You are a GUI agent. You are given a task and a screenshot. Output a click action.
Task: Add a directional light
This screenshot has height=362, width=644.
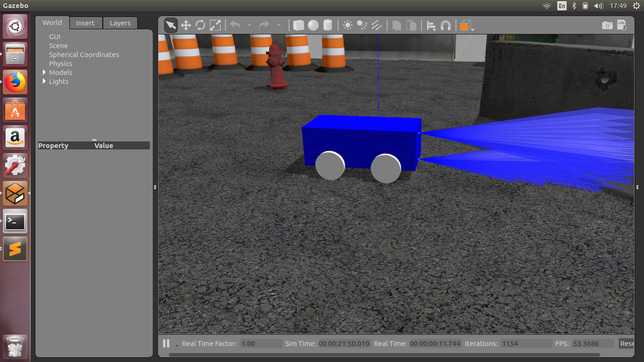[377, 25]
